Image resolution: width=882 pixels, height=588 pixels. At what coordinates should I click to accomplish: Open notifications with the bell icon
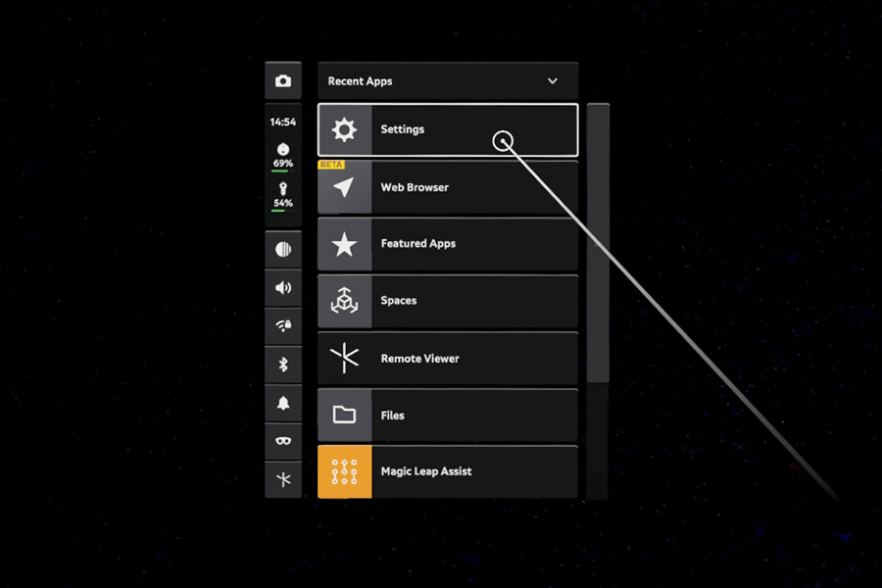pos(283,403)
